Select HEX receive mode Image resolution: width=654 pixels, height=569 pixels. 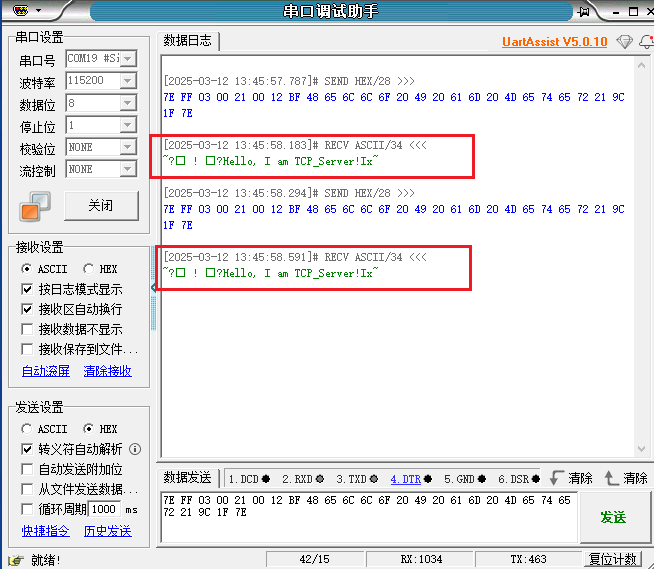(88, 269)
